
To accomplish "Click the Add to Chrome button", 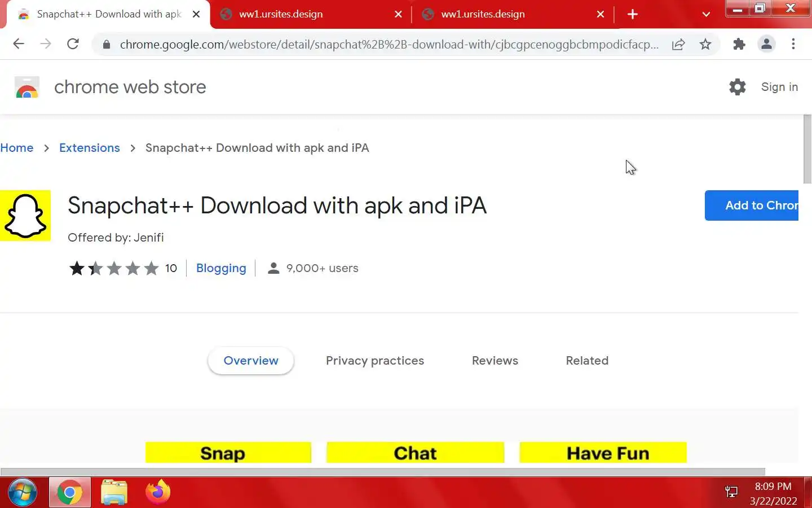I will tap(752, 205).
